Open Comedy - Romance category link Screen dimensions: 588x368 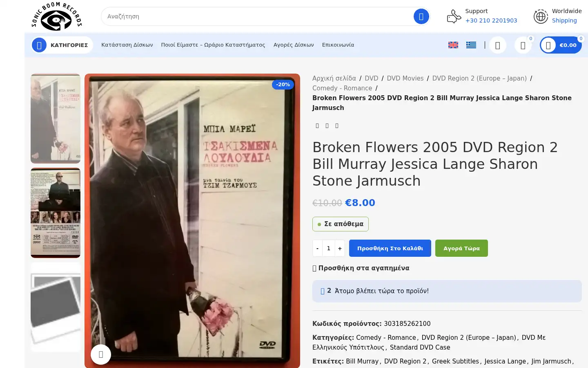(386, 337)
